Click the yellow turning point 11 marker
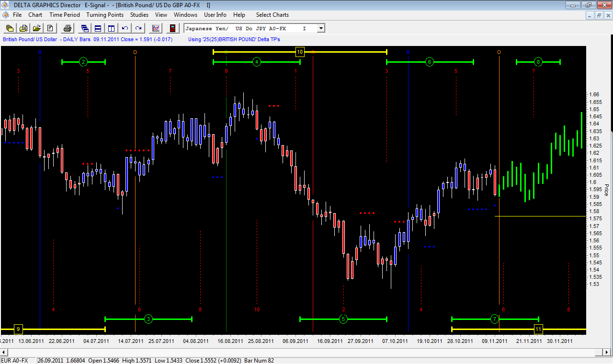Viewport: 613px width, 364px height. pyautogui.click(x=538, y=329)
